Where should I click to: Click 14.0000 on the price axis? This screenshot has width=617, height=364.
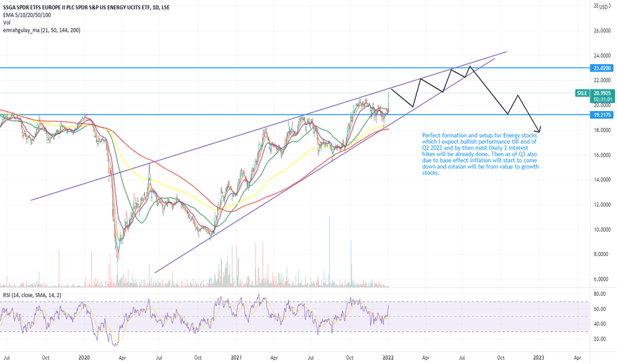[602, 180]
